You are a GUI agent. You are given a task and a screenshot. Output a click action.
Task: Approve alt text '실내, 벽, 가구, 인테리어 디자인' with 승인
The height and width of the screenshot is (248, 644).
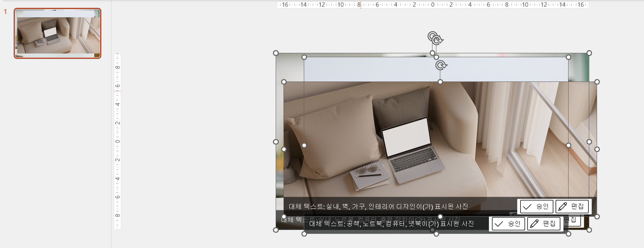[x=536, y=206]
